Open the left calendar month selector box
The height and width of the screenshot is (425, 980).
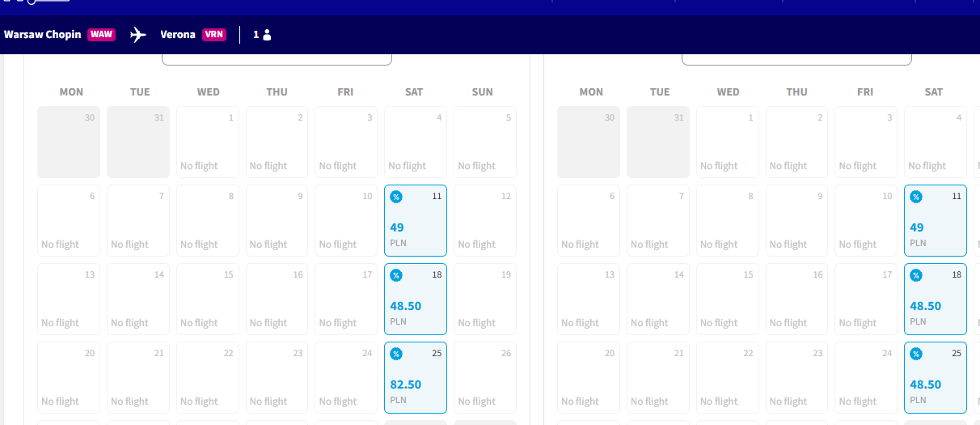277,59
